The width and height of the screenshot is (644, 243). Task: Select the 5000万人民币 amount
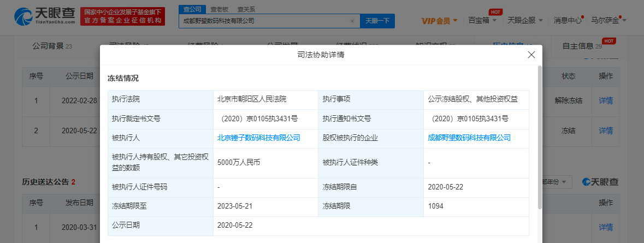239,162
